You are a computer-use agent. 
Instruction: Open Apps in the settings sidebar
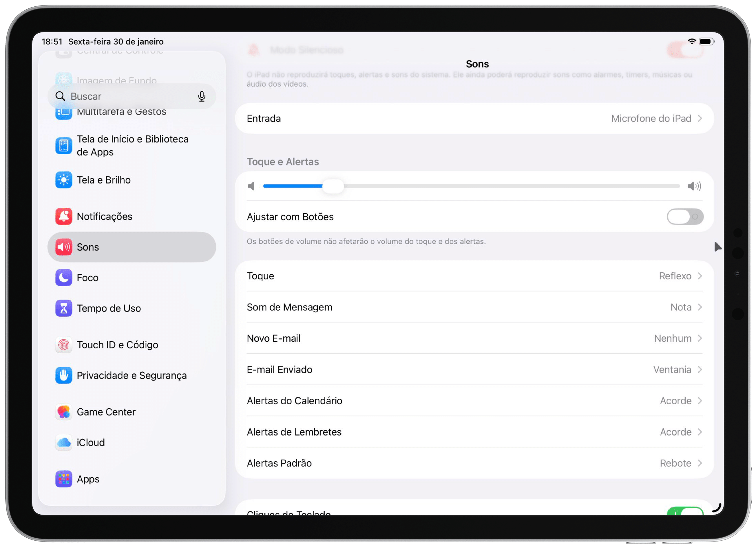pyautogui.click(x=88, y=479)
